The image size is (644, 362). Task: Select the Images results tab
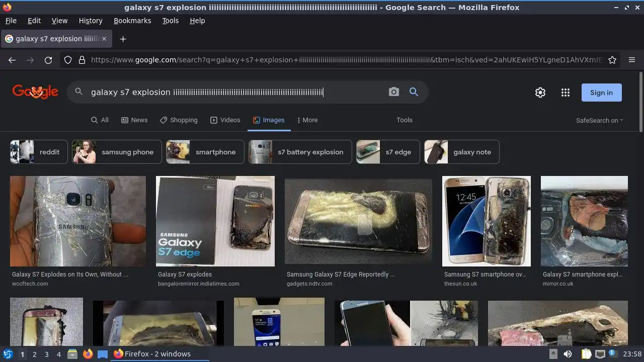tap(269, 120)
